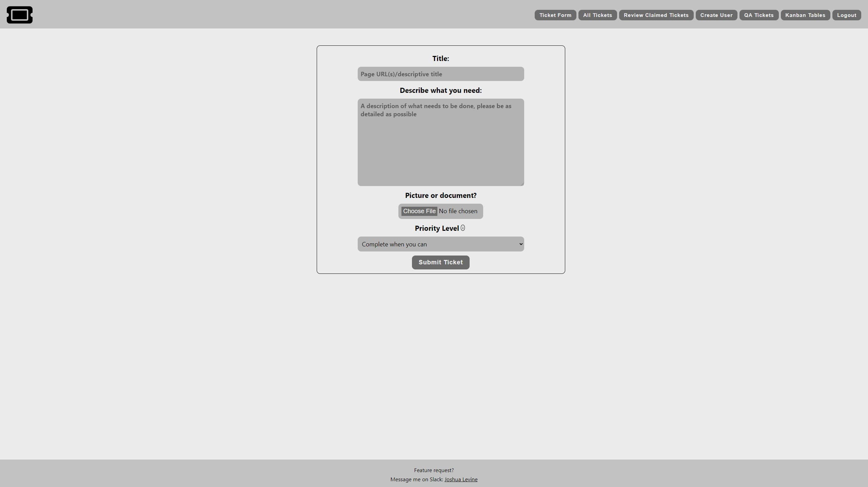Click Joshua Levine Slack link
The height and width of the screenshot is (487, 868).
(x=461, y=479)
